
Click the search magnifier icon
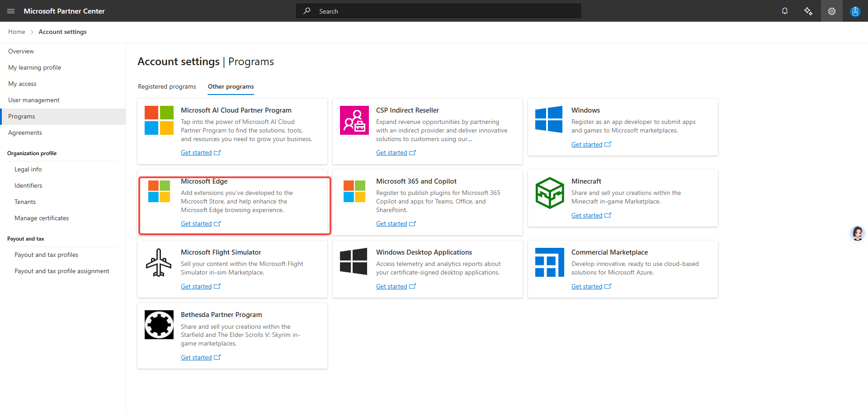coord(307,11)
